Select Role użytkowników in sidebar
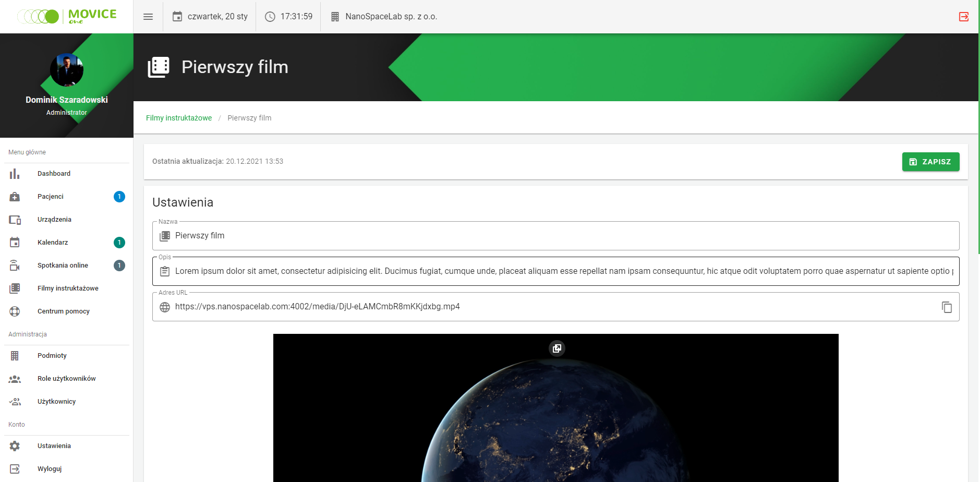The height and width of the screenshot is (482, 980). pyautogui.click(x=66, y=379)
